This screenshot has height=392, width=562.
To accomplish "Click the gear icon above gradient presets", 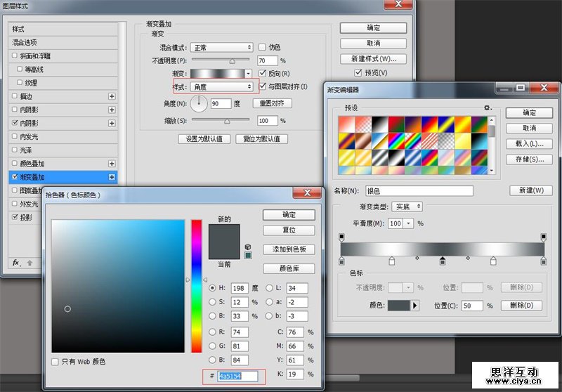I will tap(486, 107).
